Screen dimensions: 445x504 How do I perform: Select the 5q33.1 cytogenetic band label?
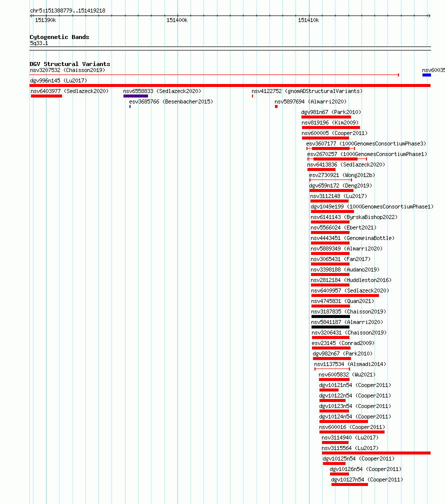pos(39,43)
